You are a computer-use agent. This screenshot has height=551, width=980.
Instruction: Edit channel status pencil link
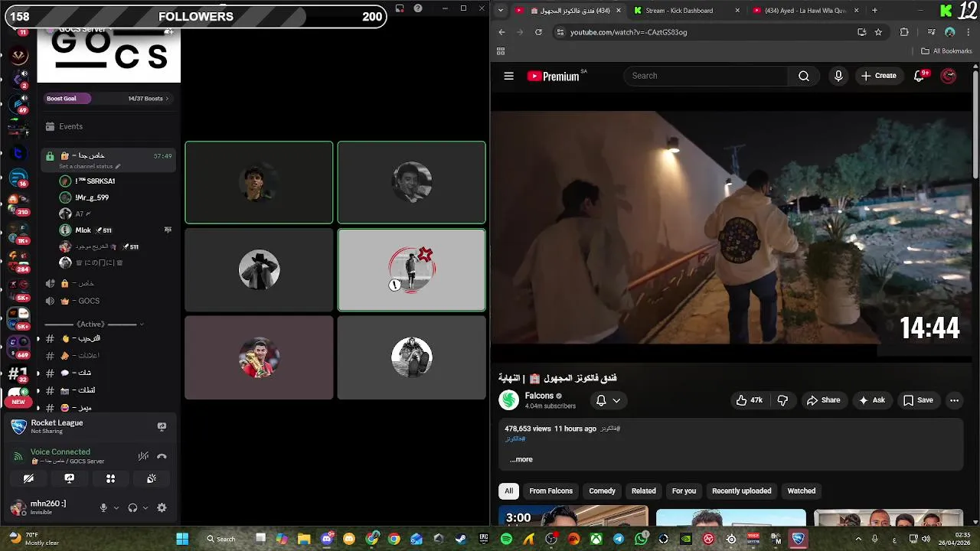pos(90,166)
